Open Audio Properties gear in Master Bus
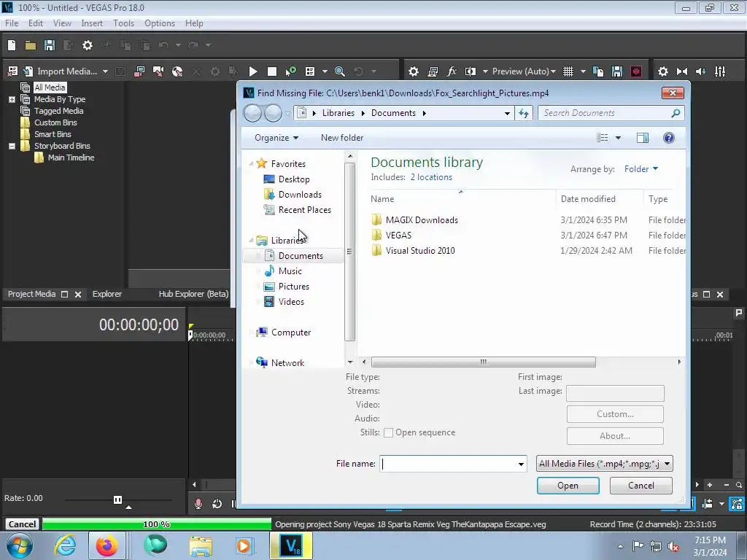This screenshot has height=560, width=747. click(x=662, y=71)
